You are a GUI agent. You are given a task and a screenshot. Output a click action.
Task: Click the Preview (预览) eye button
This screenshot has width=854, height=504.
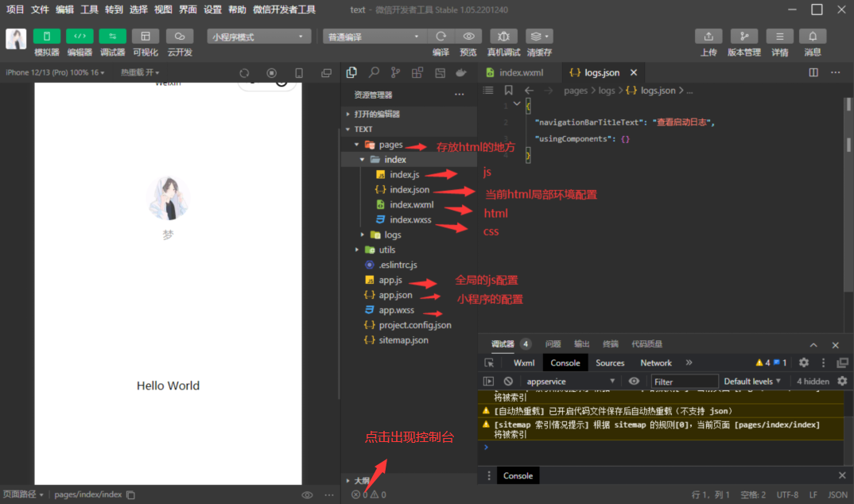coord(468,37)
